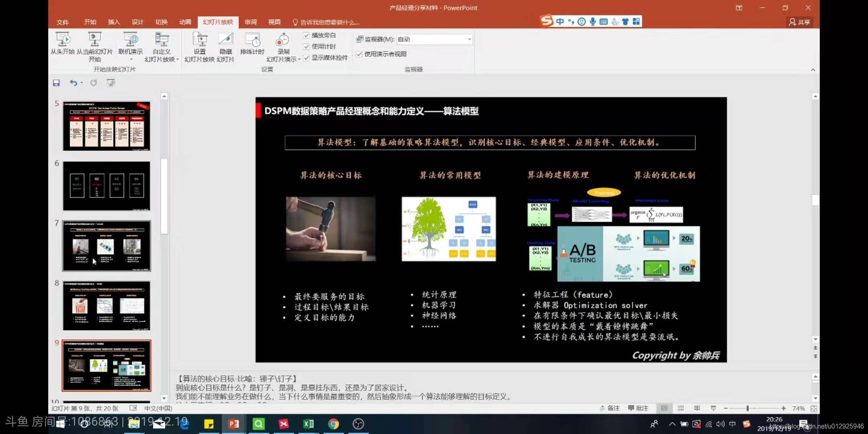Screen dimensions: 868x434
Task: Toggle 使用演示者视图 (presenter view)
Action: click(x=359, y=54)
